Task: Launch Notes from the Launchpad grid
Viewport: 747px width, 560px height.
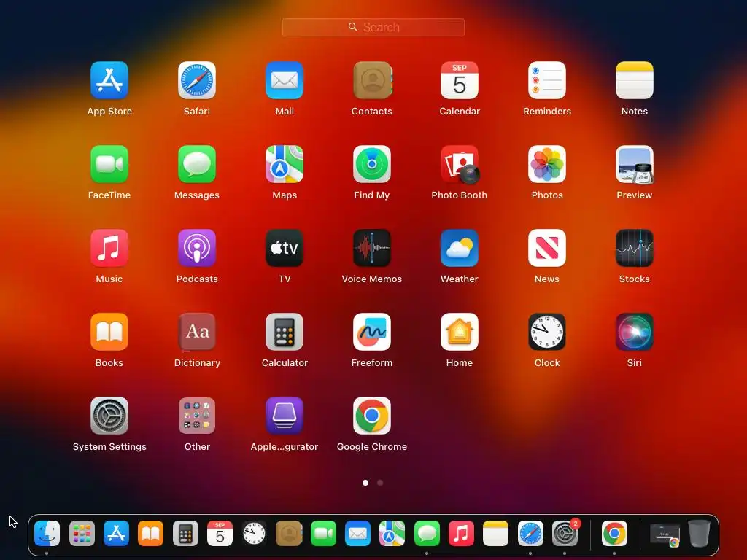Action: 635,80
